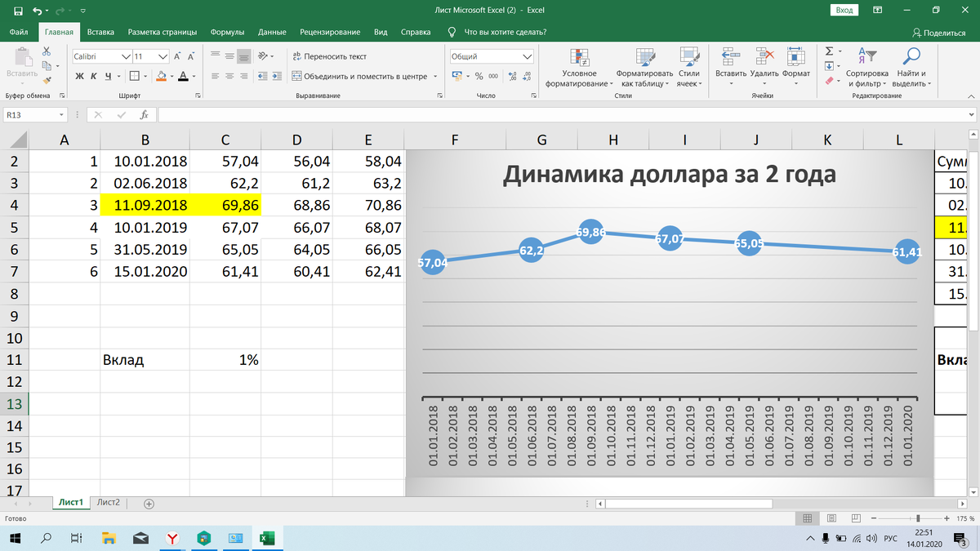This screenshot has width=980, height=551.
Task: Open Форматировать как таблицу gallery
Action: tap(644, 67)
